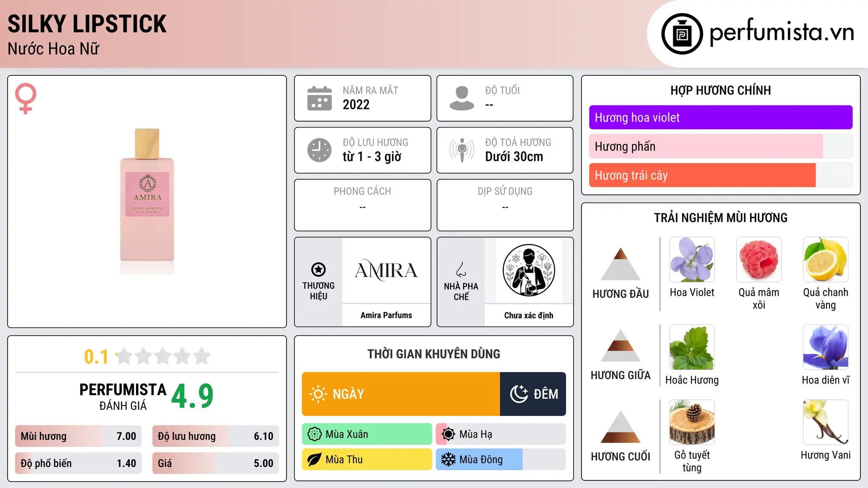Click the star badge icon above Thương hiệu
This screenshot has height=488, width=868.
tap(318, 269)
